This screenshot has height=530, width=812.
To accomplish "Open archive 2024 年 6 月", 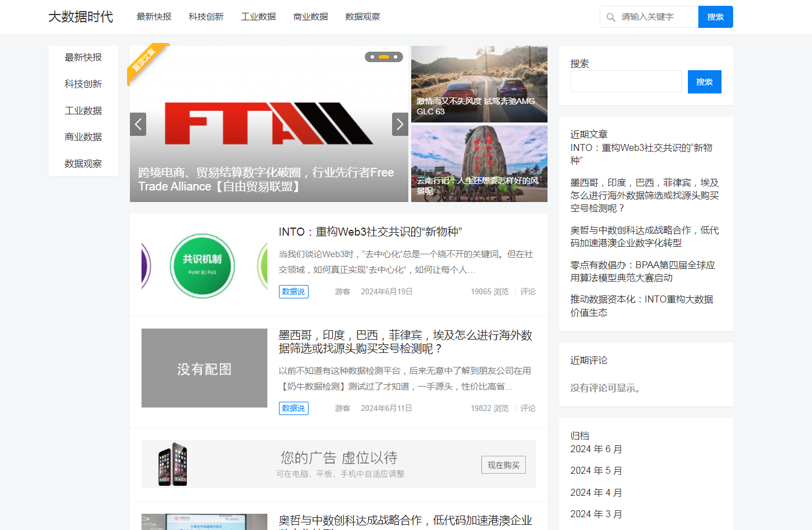I will (x=596, y=449).
